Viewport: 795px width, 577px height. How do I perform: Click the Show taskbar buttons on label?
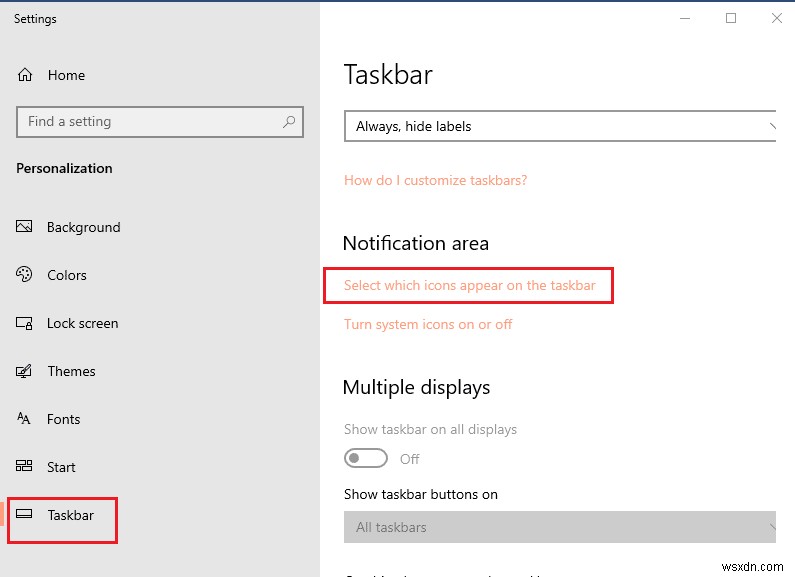click(421, 494)
